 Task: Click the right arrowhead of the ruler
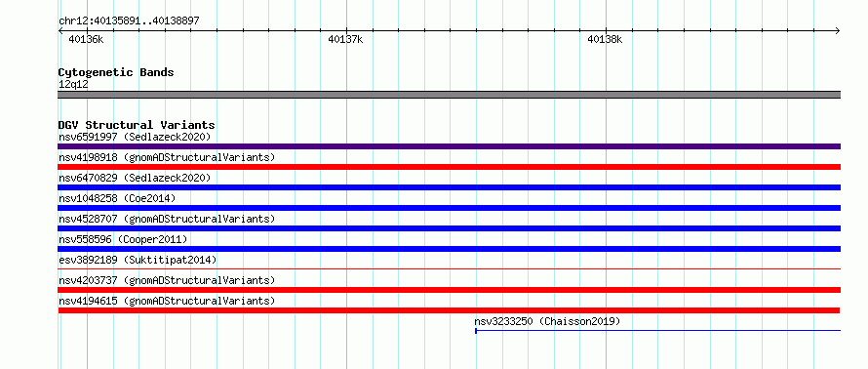838,30
